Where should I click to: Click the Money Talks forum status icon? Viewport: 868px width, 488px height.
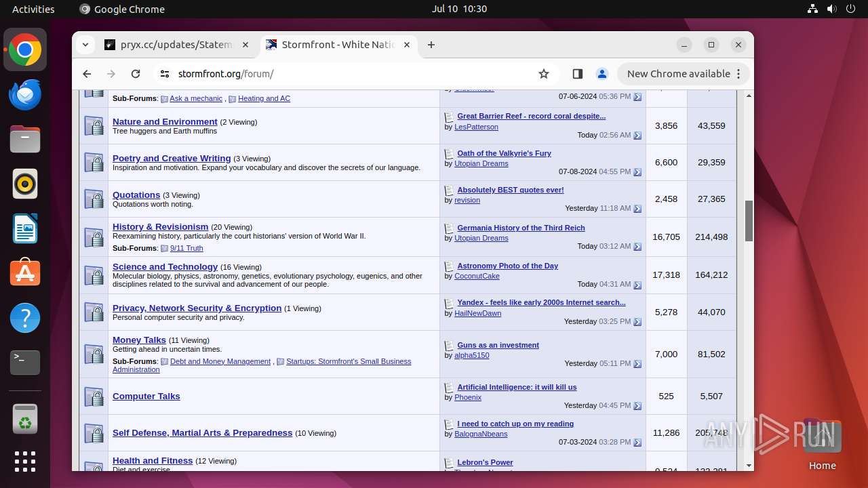(x=94, y=354)
